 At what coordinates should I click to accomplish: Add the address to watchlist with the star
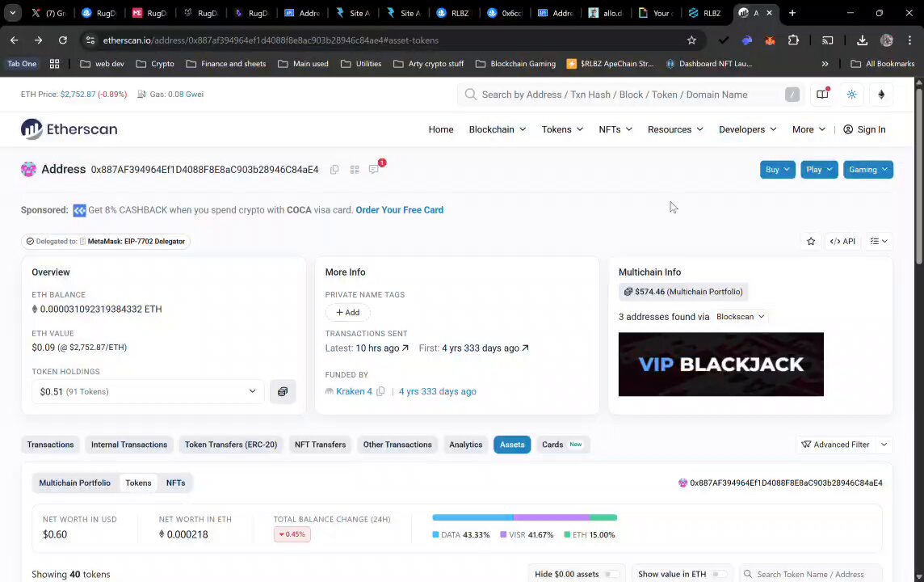coord(811,241)
